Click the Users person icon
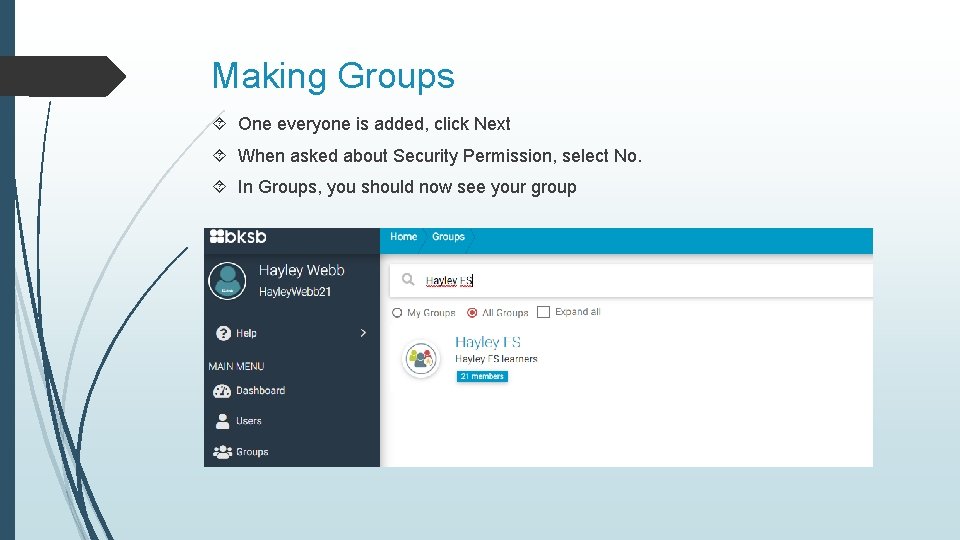 click(x=222, y=421)
